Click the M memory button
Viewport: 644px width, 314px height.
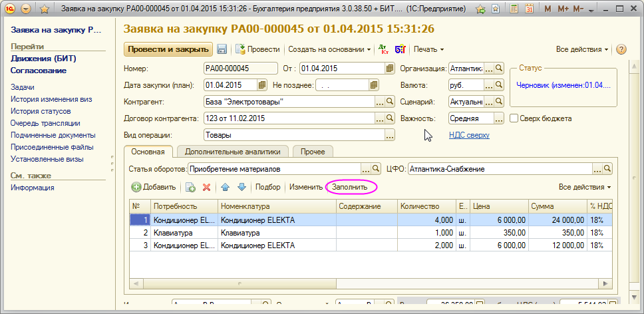pos(547,9)
